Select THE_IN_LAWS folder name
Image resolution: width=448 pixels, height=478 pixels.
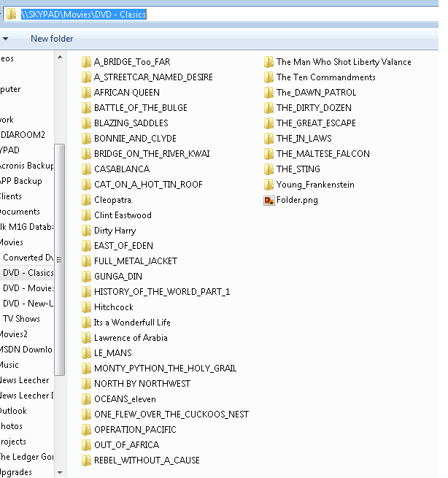[304, 139]
